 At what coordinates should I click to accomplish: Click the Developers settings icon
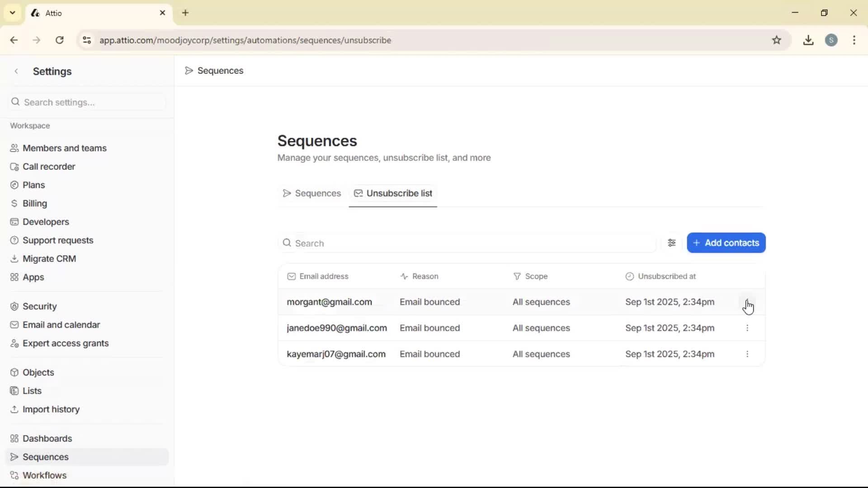(x=14, y=221)
